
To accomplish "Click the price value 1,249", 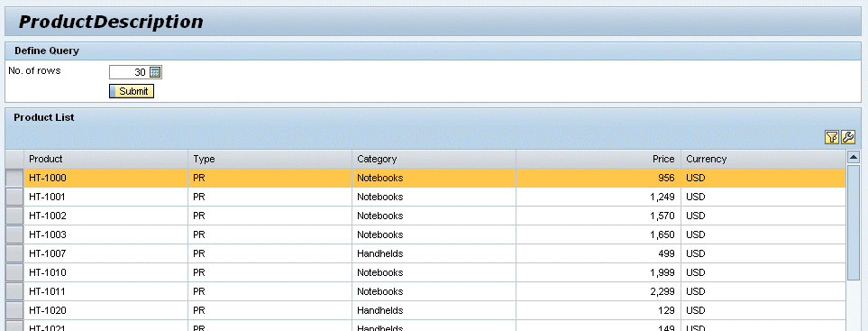I will click(662, 197).
